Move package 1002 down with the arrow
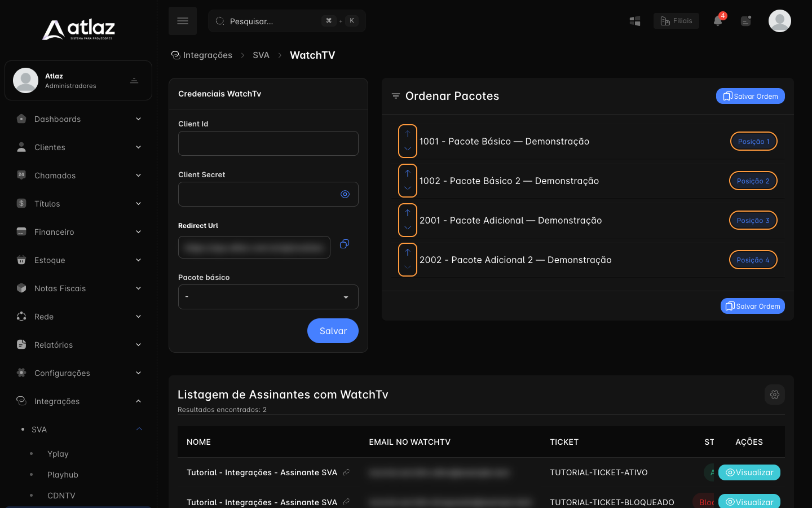This screenshot has height=508, width=812. coord(408,188)
